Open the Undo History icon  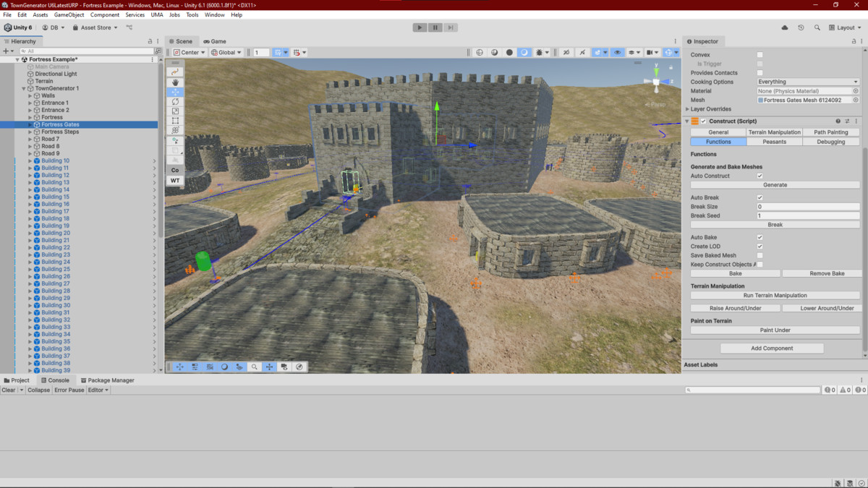(x=801, y=27)
